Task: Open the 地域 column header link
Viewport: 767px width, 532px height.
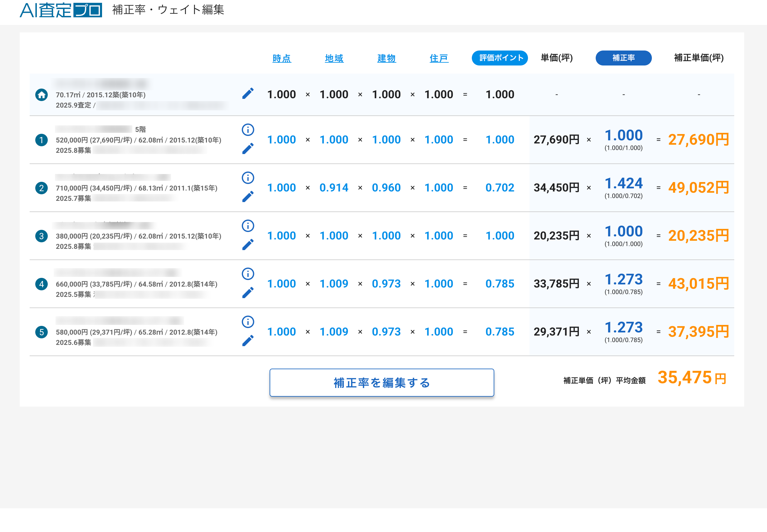Action: [x=334, y=58]
